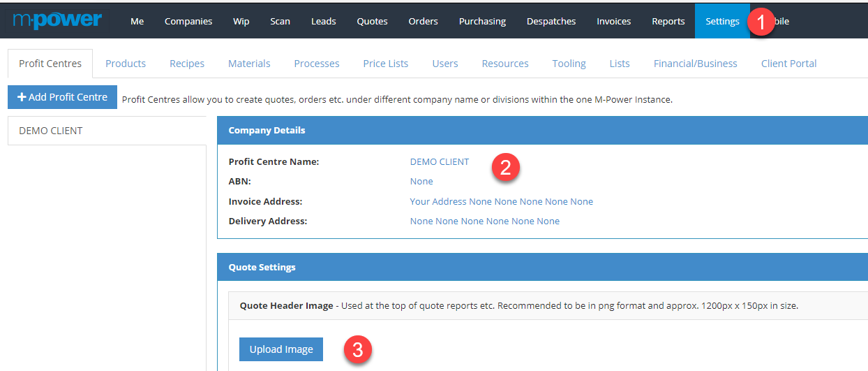Open Purchasing in the navigation bar
This screenshot has height=371, width=868.
click(482, 21)
